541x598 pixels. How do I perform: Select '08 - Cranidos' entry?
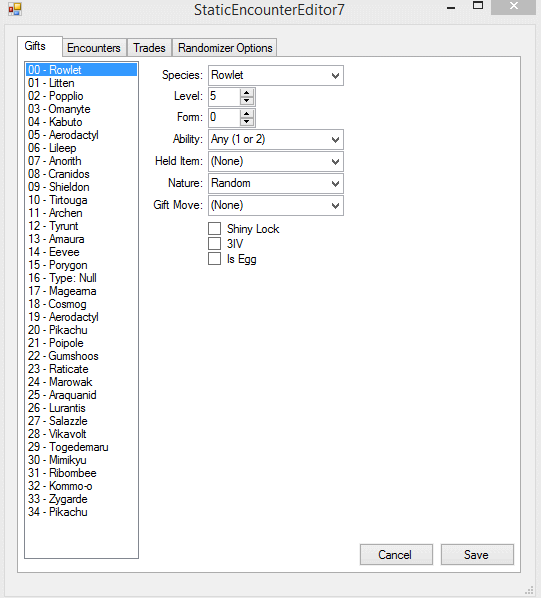[x=81, y=174]
